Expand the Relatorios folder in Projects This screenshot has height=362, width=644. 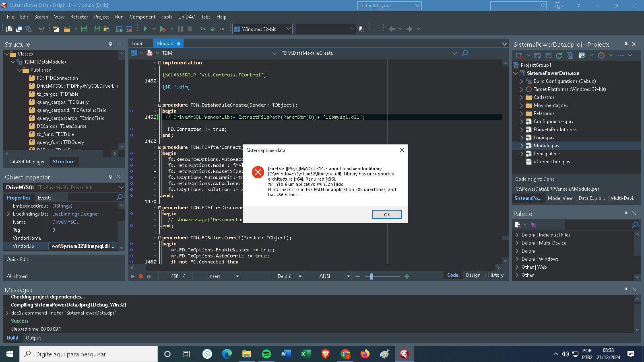(522, 113)
